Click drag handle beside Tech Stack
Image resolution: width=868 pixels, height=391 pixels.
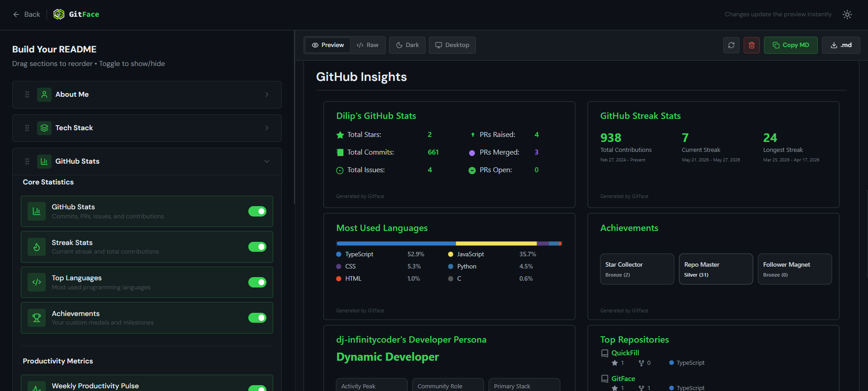click(27, 128)
